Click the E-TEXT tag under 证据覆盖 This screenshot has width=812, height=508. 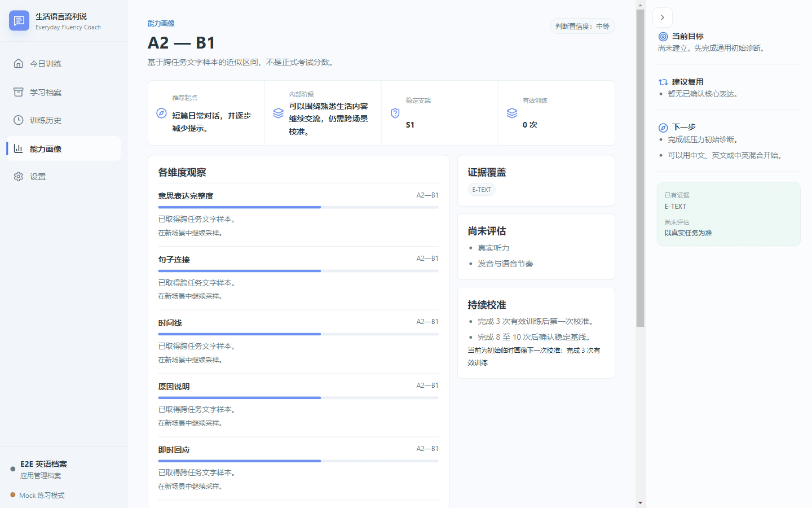482,190
